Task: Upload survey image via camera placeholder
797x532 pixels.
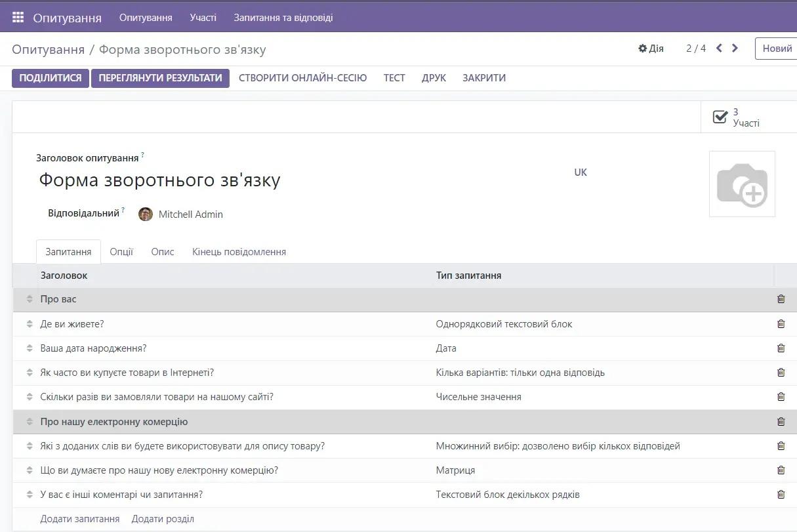Action: 742,184
